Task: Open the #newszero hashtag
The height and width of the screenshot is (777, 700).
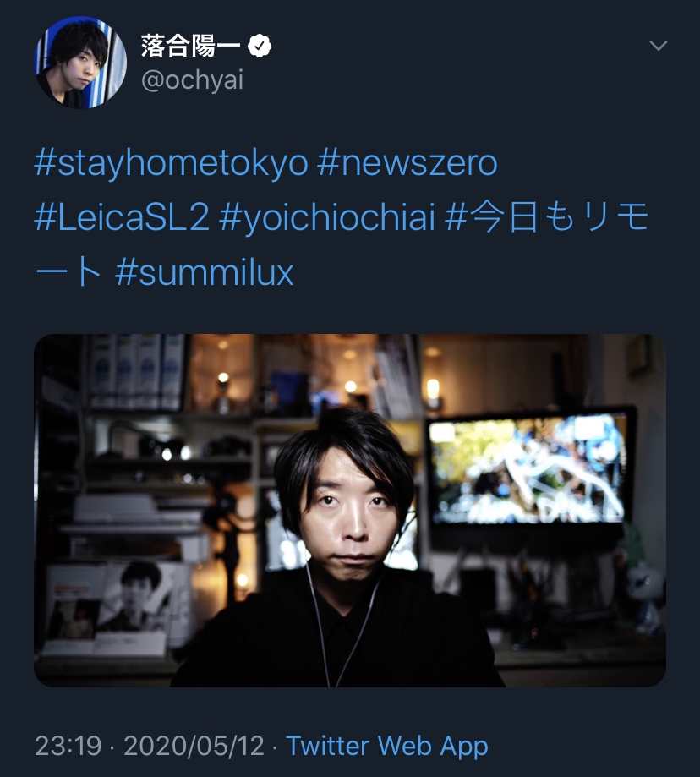Action: (x=407, y=163)
